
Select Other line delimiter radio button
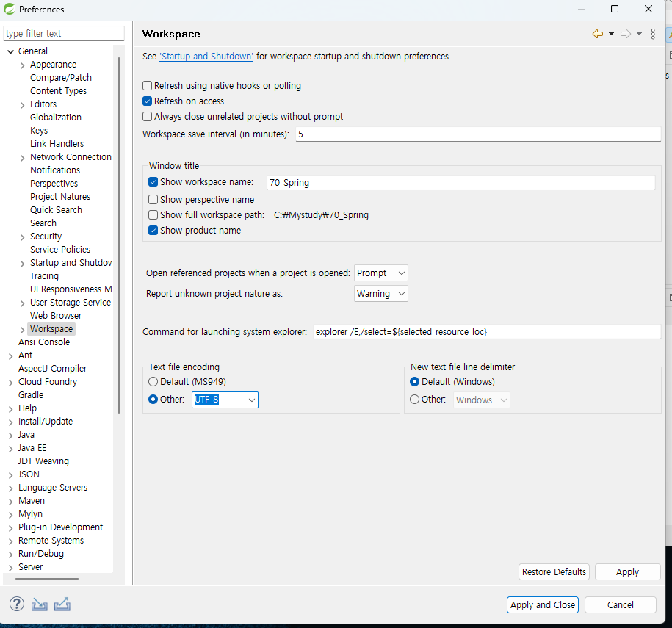click(414, 399)
